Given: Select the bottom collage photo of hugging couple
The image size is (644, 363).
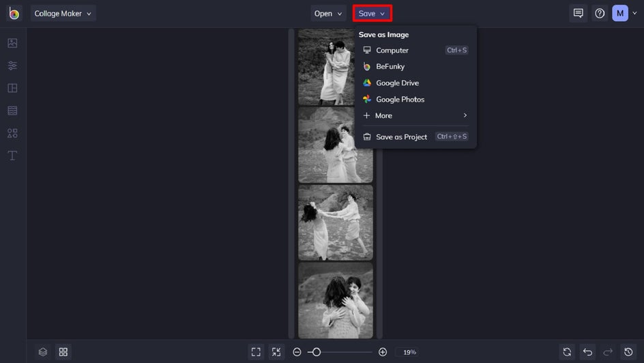Looking at the screenshot, I should coord(336,301).
